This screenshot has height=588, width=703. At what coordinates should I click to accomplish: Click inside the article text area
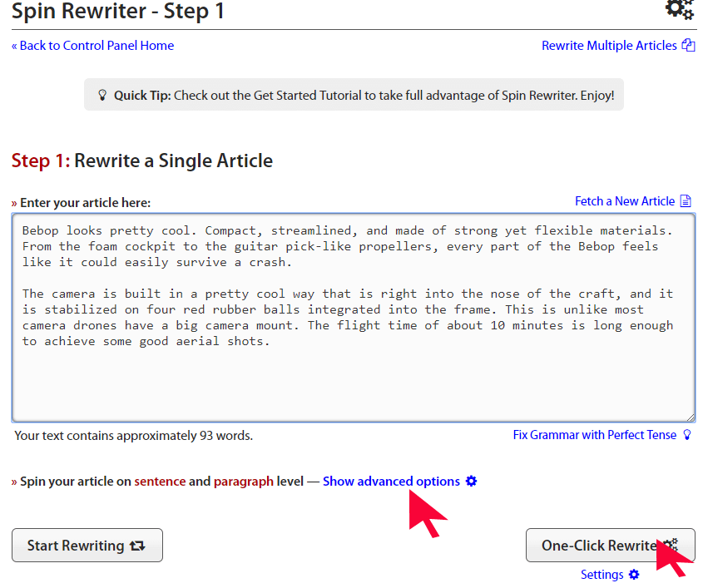[x=354, y=318]
